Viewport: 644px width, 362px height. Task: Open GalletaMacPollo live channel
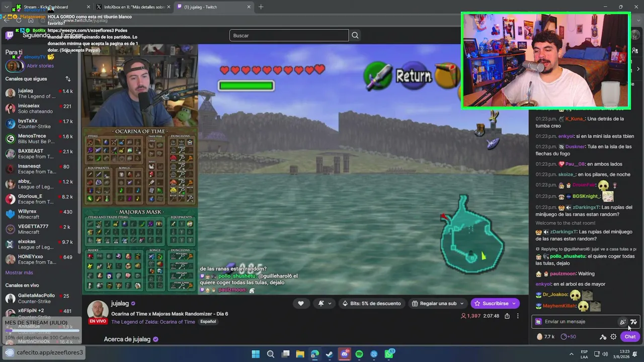tap(39, 298)
